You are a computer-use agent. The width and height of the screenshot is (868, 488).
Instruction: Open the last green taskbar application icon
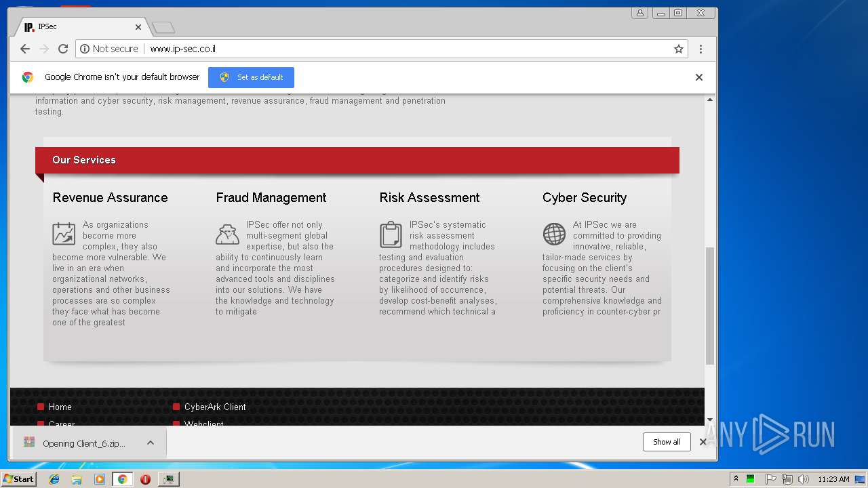tap(168, 479)
